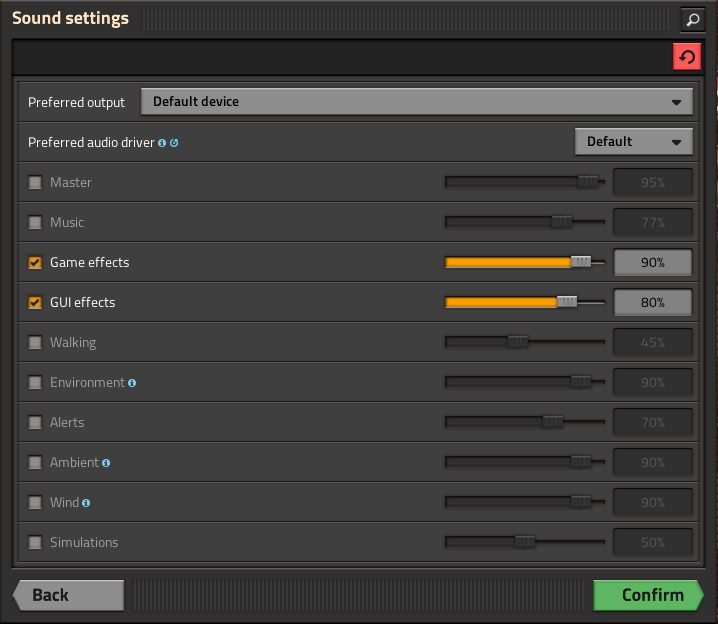Click the GUI effects slider handle

click(x=567, y=302)
